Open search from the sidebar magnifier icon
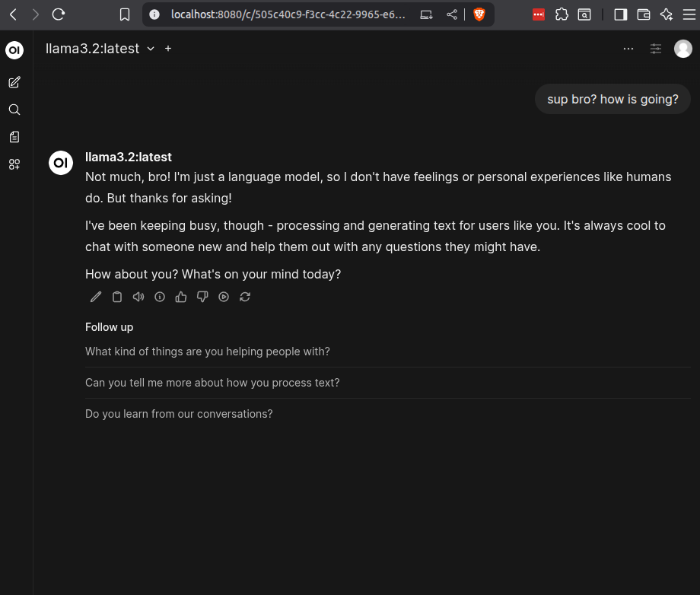This screenshot has height=595, width=700. [x=14, y=110]
